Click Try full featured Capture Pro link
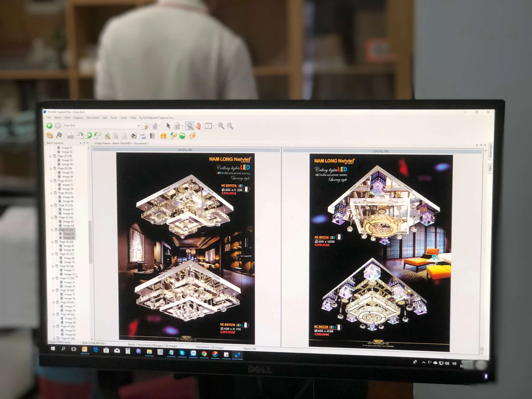Viewport: 532px width, 399px height. (x=157, y=118)
